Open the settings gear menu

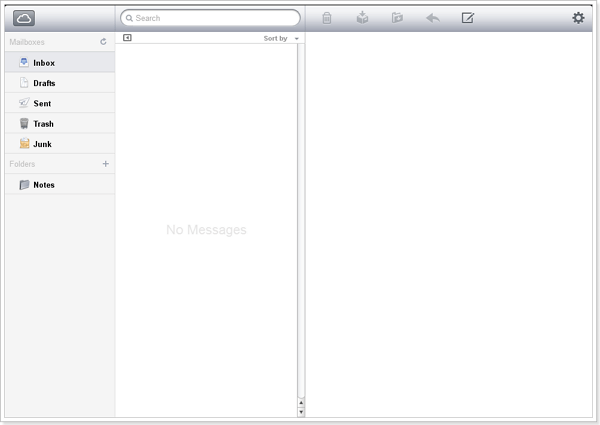(578, 18)
